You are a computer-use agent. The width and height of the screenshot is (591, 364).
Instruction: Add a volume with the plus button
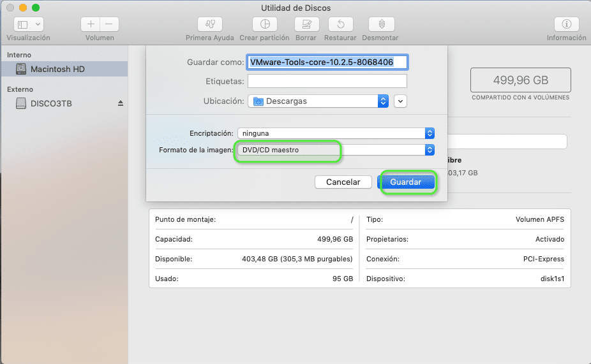(91, 24)
